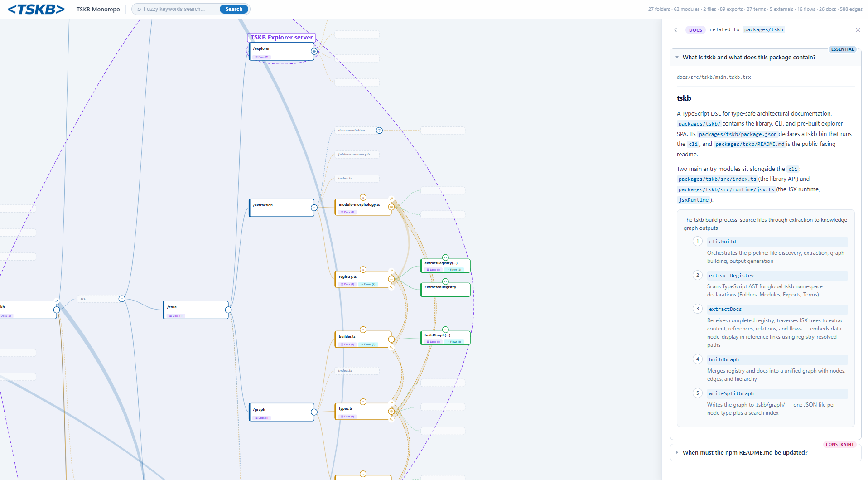
Task: Click the code icon above buildGraph(...) node
Action: pos(445,330)
